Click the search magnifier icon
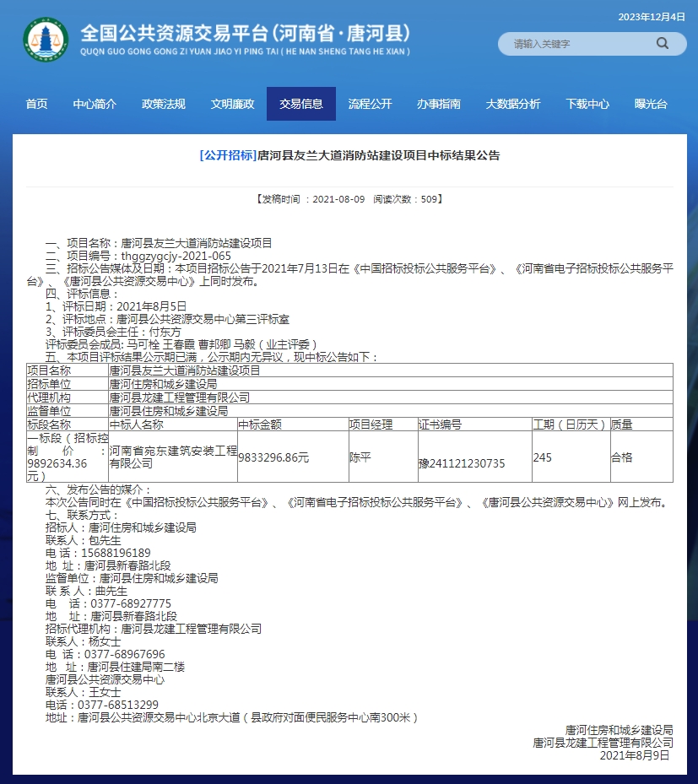 [662, 43]
